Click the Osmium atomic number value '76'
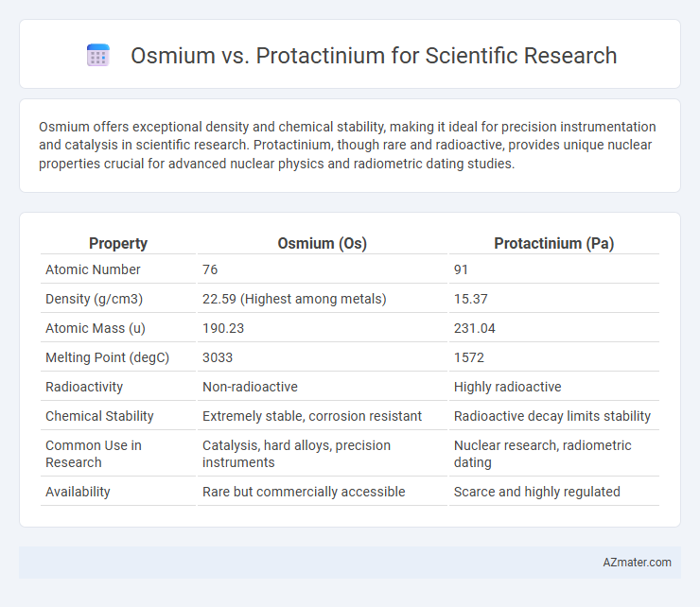 [210, 269]
